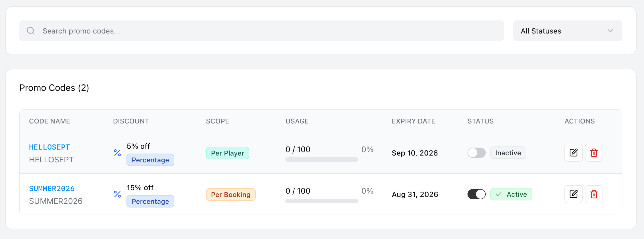Click the search magnifier icon
The image size is (644, 239).
[31, 31]
